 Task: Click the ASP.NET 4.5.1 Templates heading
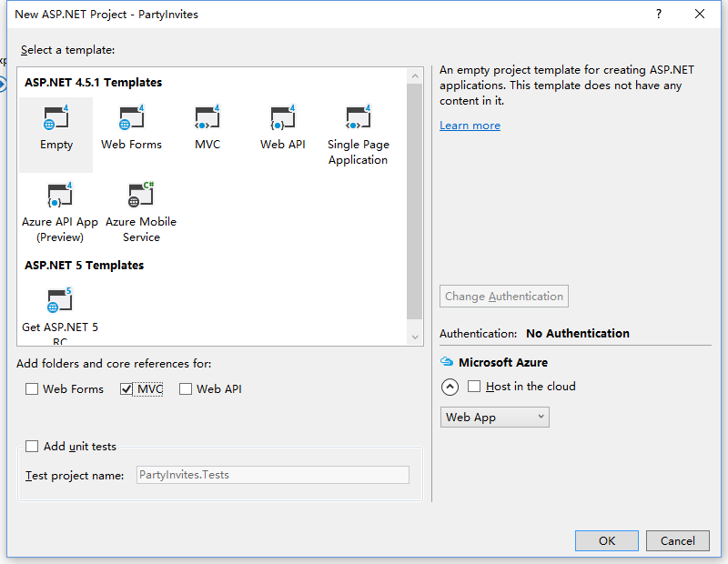tap(94, 83)
